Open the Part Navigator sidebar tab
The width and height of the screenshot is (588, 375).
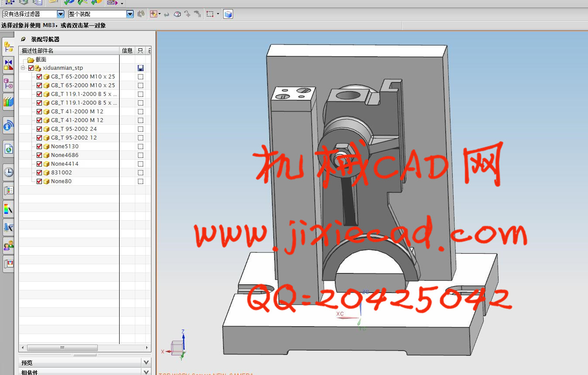pos(8,83)
